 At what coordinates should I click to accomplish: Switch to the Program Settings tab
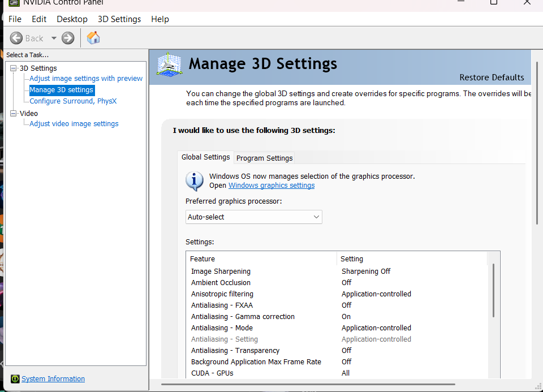[264, 158]
